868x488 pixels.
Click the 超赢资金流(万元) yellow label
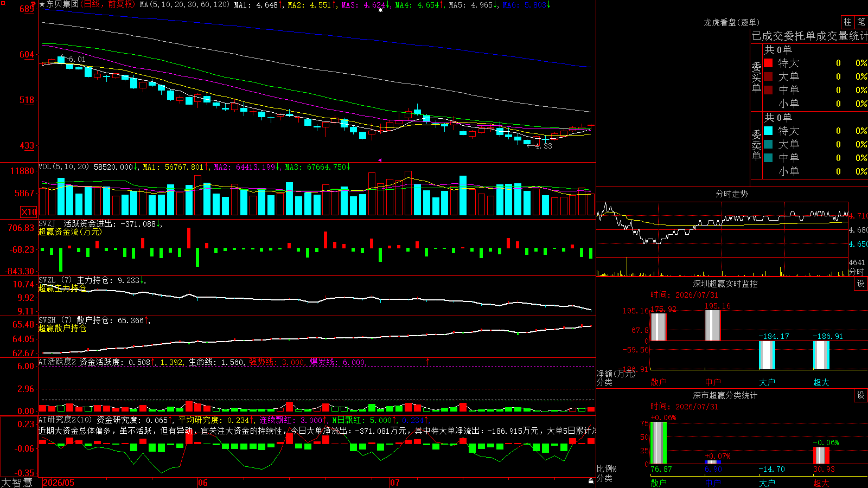[x=70, y=232]
